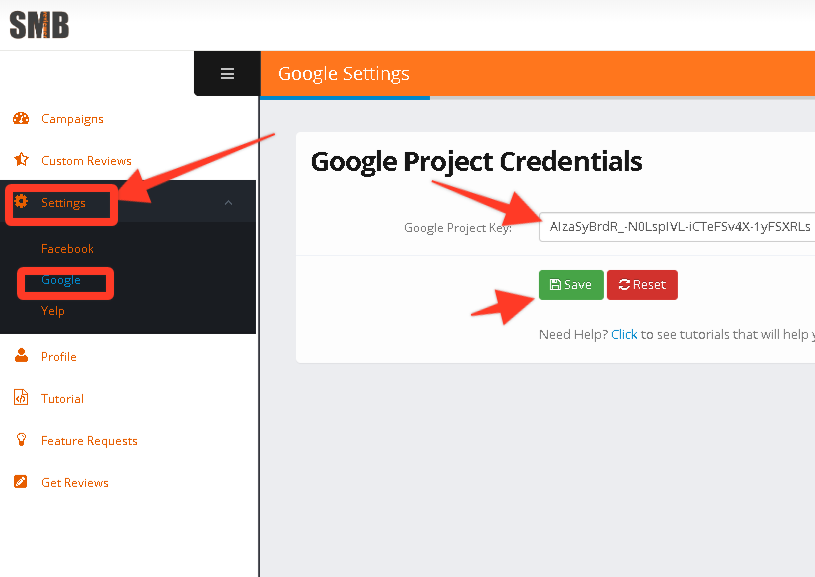The image size is (815, 577).
Task: Collapse the Settings submenu chevron
Action: click(x=228, y=202)
